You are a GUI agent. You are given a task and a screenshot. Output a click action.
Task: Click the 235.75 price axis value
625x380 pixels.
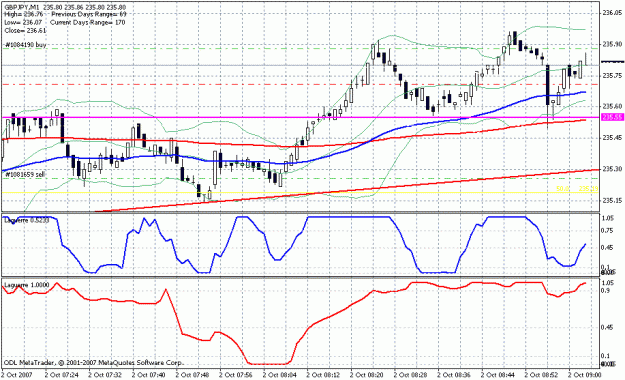click(x=612, y=75)
